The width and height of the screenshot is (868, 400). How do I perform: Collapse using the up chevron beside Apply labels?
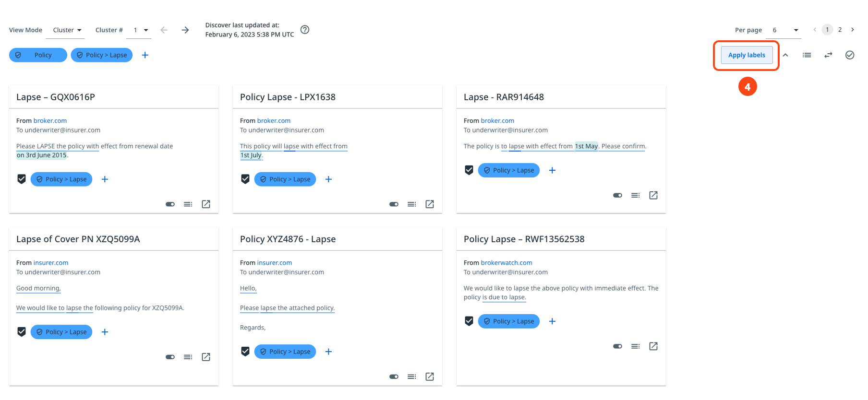[x=785, y=55]
